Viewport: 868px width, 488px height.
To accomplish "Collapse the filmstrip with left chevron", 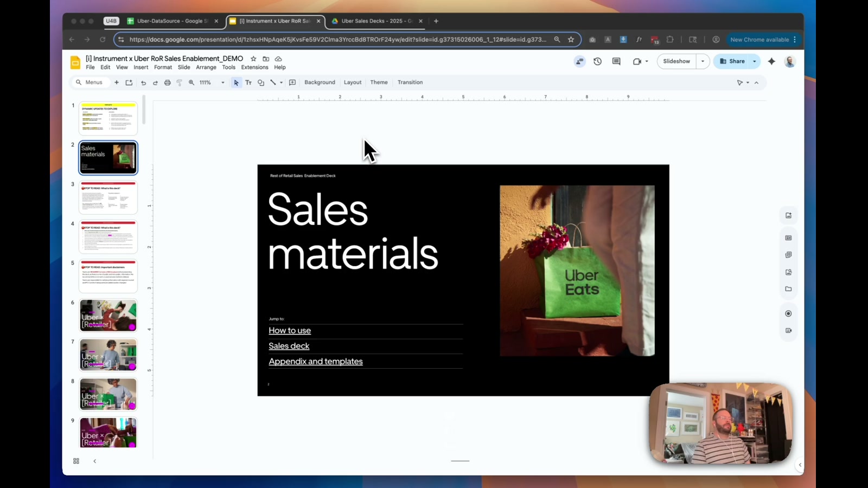I will tap(94, 461).
